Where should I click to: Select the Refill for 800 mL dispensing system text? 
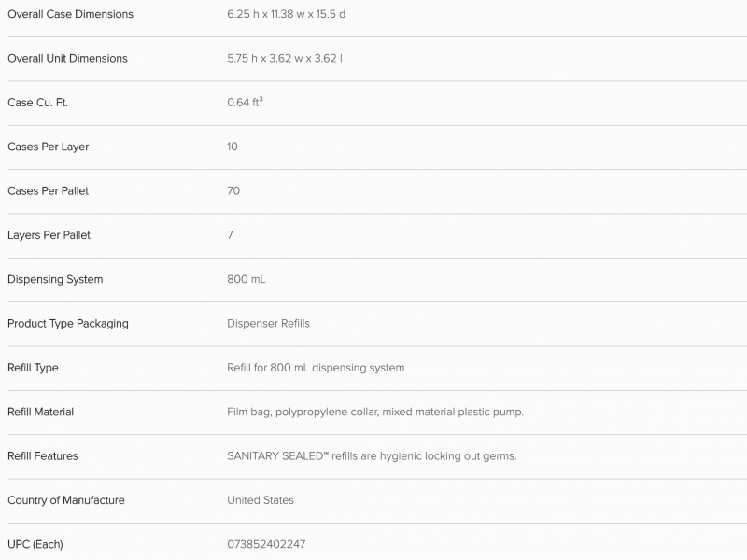(x=316, y=368)
